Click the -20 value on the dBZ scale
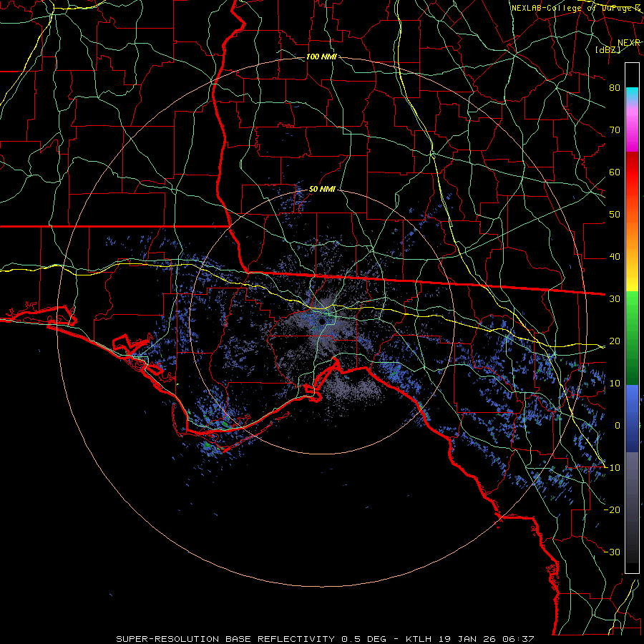Viewport: 644px width, 644px height. click(x=612, y=509)
